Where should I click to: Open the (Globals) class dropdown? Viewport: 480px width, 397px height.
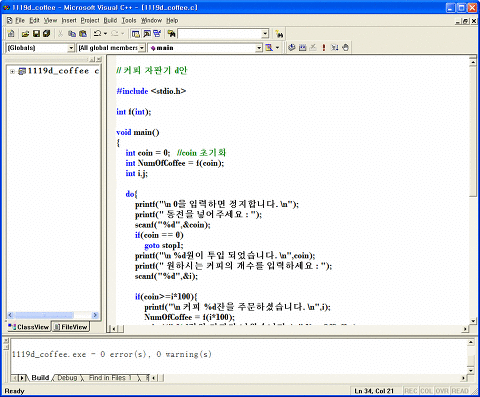pyautogui.click(x=71, y=48)
